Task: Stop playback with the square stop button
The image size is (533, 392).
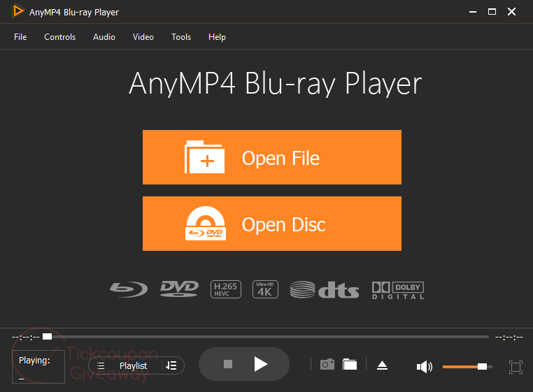Action: [228, 364]
